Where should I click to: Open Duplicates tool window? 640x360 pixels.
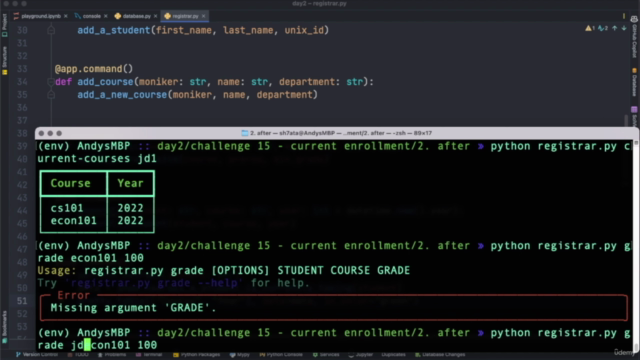click(393, 355)
